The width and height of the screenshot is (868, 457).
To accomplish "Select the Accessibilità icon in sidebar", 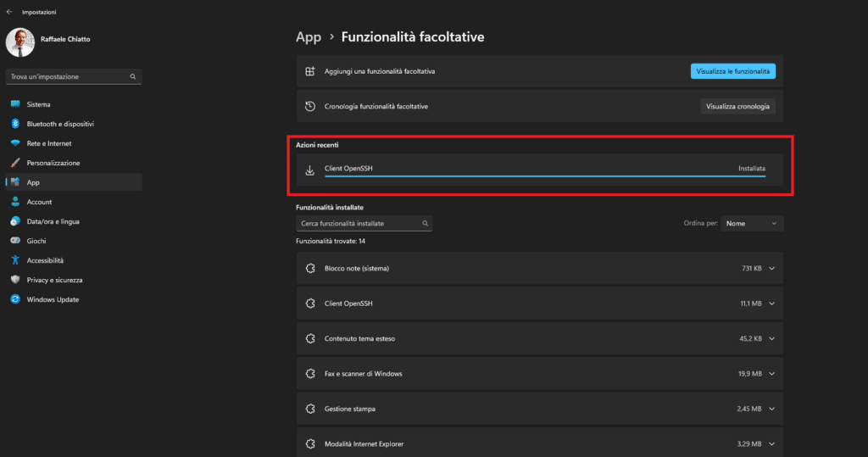I will tap(15, 260).
